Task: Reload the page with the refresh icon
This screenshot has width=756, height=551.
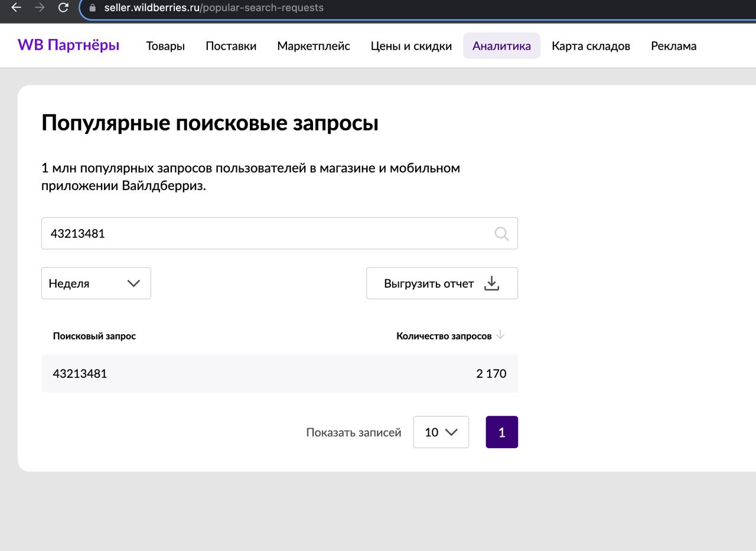Action: tap(63, 8)
